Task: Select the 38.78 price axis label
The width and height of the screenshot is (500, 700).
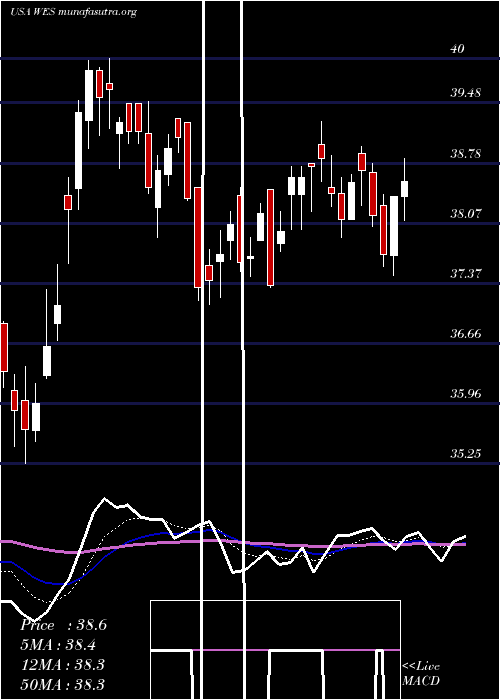Action: tap(465, 154)
